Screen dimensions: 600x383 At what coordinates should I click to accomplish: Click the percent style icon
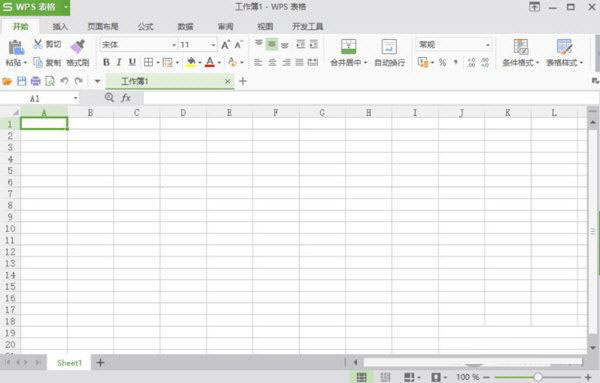[x=442, y=62]
